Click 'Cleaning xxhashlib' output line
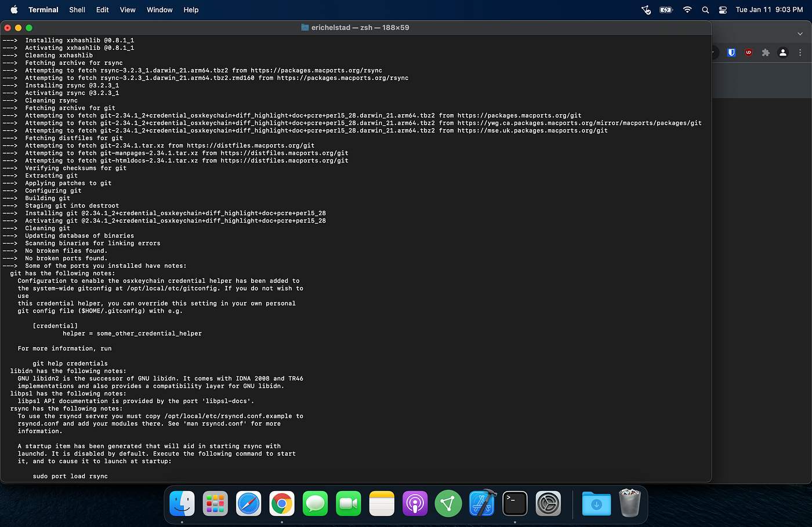 pyautogui.click(x=59, y=55)
